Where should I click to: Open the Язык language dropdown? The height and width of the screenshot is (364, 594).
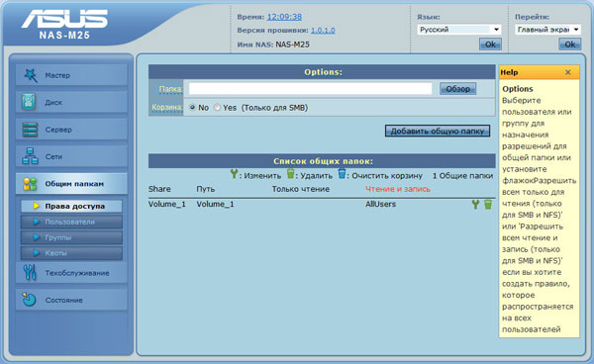(459, 30)
